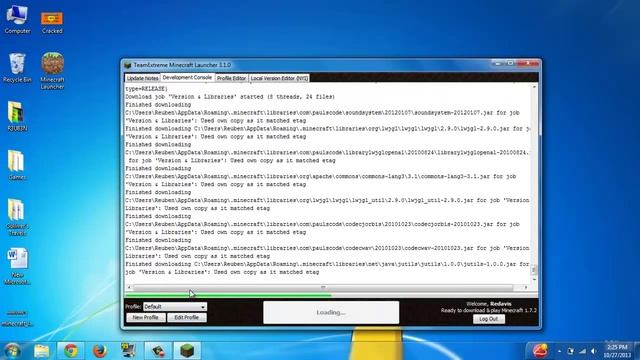Click the 'type=RELEASE)' console line

pyautogui.click(x=147, y=89)
